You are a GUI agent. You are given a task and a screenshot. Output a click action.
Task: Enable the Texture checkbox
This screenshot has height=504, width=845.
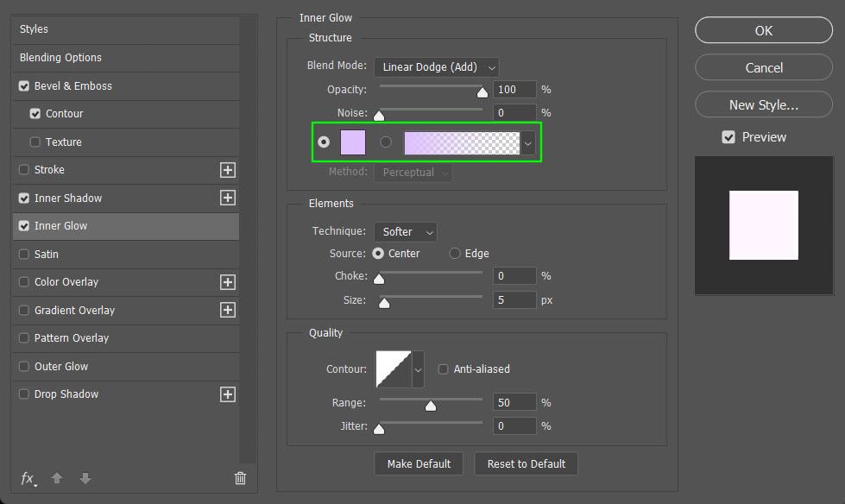35,142
